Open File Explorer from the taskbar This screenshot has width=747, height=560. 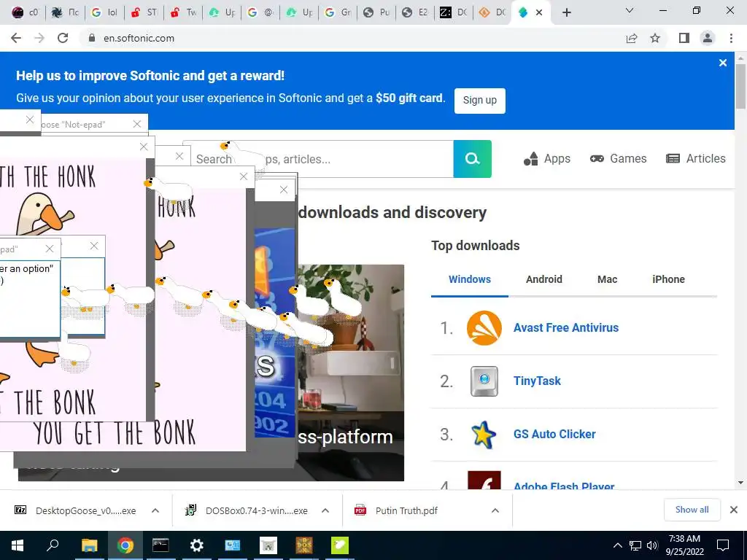(89, 545)
